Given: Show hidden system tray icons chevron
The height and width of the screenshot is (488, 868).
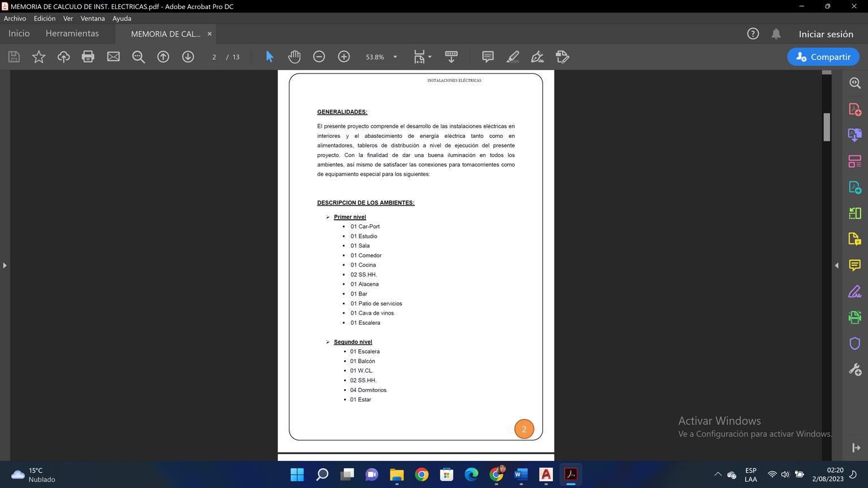Looking at the screenshot, I should click(x=718, y=474).
